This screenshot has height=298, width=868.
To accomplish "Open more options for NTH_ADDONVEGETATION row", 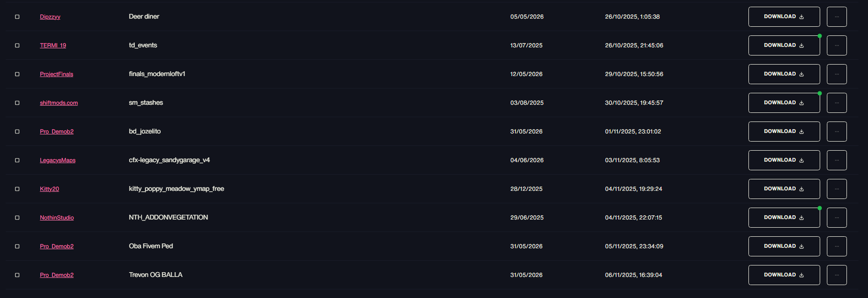I will (836, 218).
